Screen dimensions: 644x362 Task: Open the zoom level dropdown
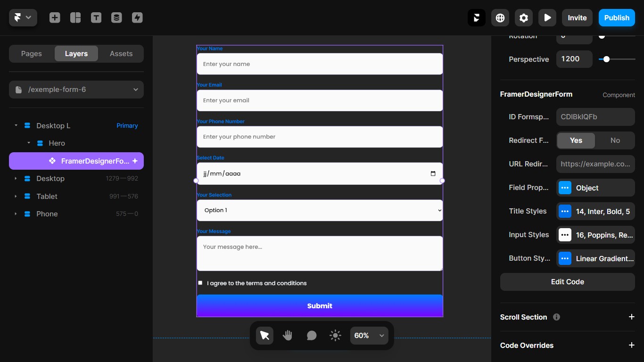coord(369,335)
